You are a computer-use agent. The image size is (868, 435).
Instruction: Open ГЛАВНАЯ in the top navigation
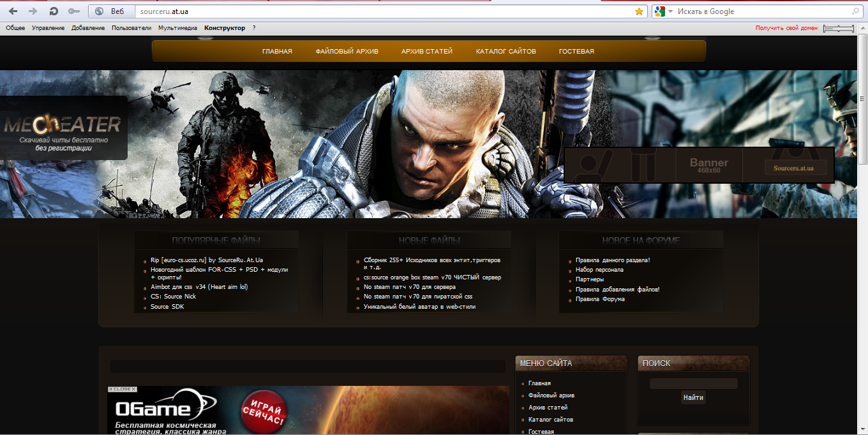coord(277,51)
